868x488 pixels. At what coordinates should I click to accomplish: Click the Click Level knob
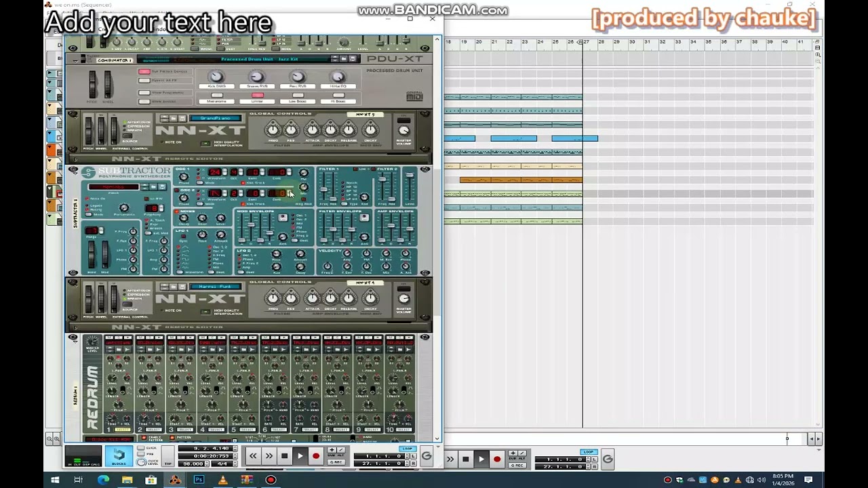tap(140, 462)
